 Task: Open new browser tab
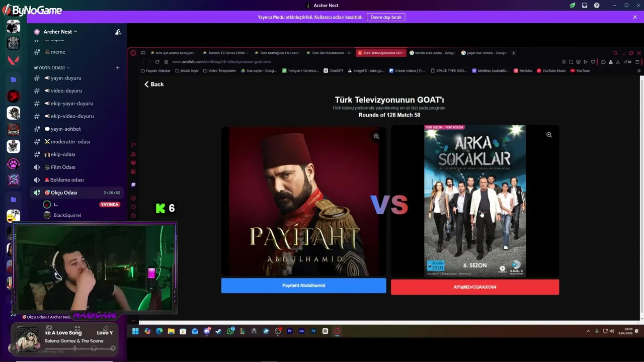point(514,53)
